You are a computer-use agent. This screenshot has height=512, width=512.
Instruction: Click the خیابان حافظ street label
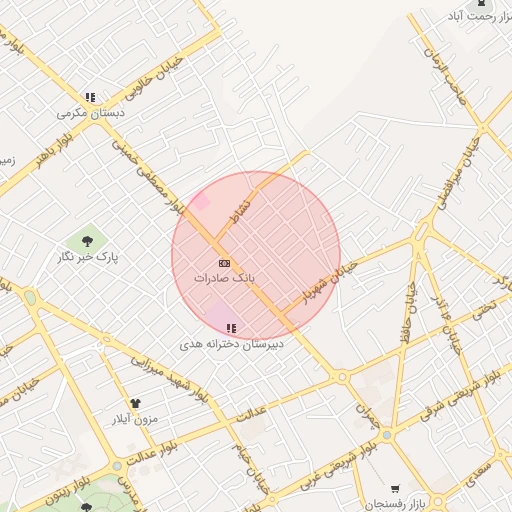click(x=409, y=313)
